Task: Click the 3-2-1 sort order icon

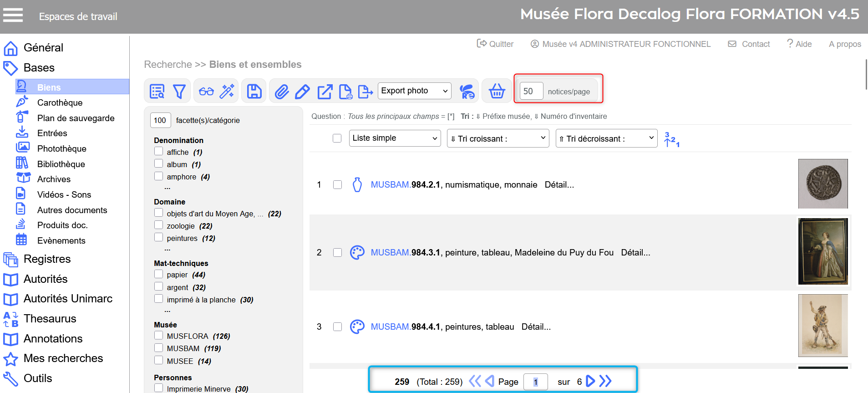Action: pyautogui.click(x=671, y=139)
